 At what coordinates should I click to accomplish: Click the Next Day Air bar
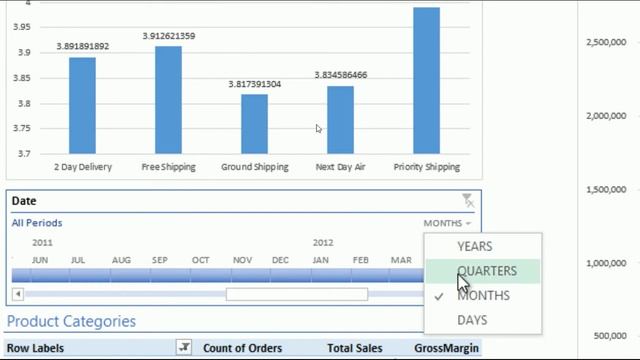(x=340, y=120)
